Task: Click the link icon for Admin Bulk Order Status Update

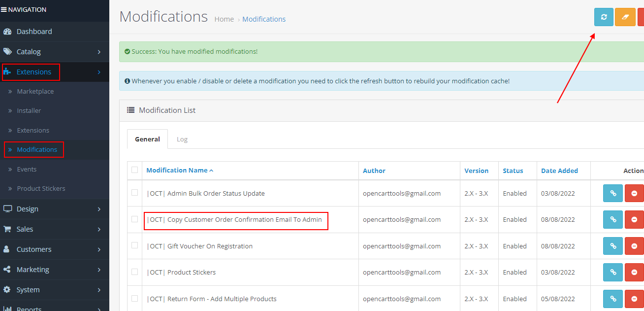Action: (612, 193)
